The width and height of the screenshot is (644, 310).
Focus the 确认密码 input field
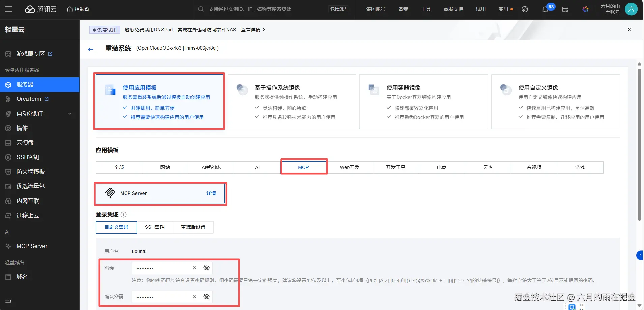(161, 297)
